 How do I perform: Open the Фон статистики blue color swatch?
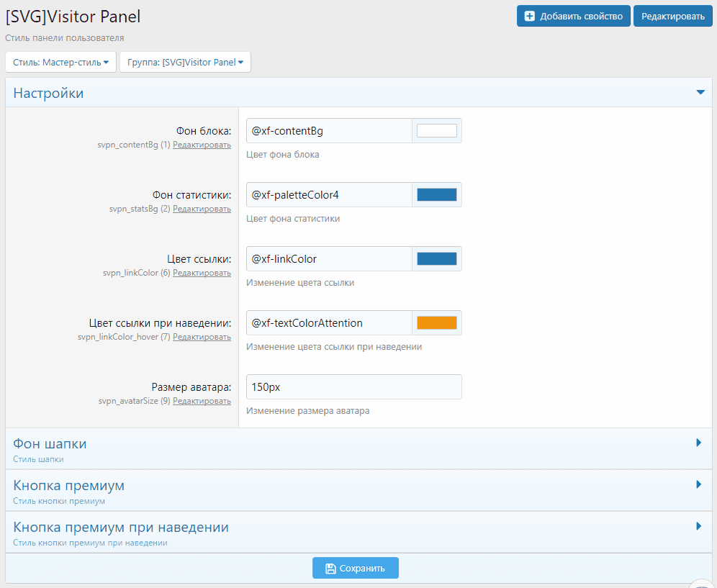point(436,195)
